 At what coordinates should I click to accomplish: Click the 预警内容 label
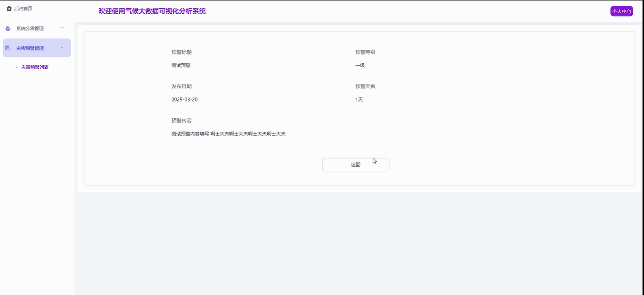pos(181,121)
